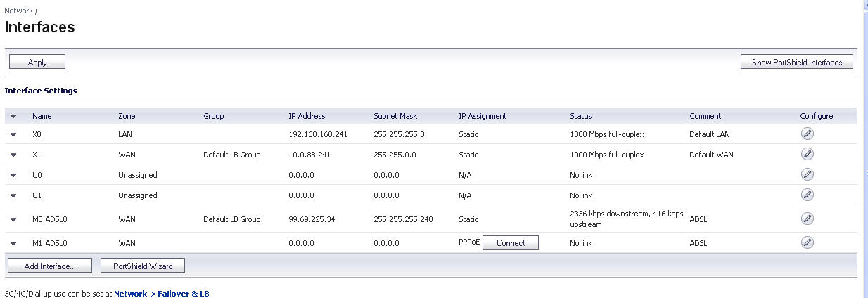
Task: Click the edit icon in the U1 row
Action: coord(808,195)
